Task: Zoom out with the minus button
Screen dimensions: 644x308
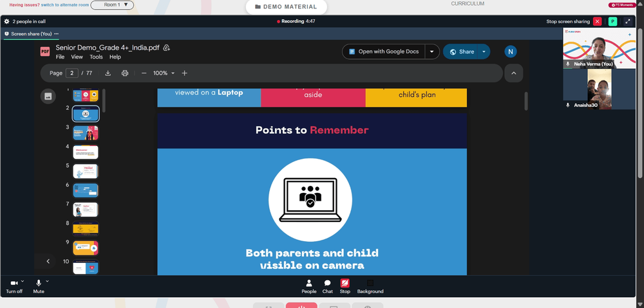Action: pyautogui.click(x=144, y=73)
